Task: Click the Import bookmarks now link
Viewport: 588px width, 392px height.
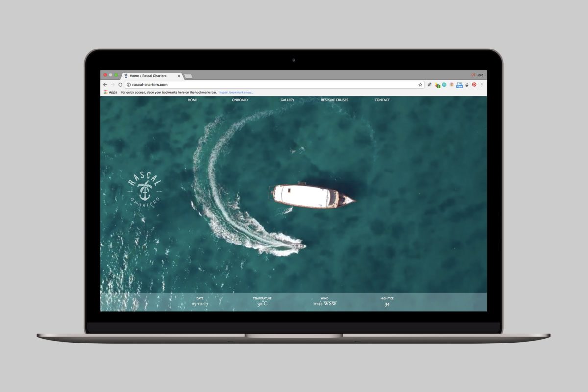Action: coord(236,92)
